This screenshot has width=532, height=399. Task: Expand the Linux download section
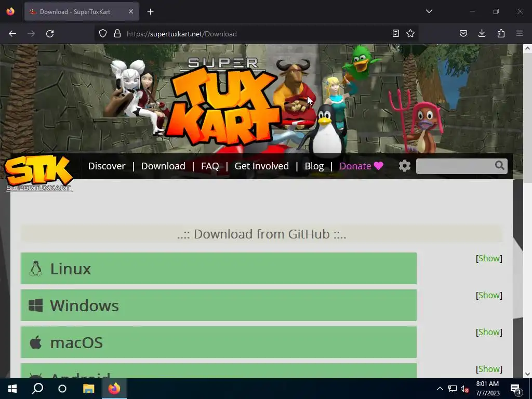(x=219, y=269)
